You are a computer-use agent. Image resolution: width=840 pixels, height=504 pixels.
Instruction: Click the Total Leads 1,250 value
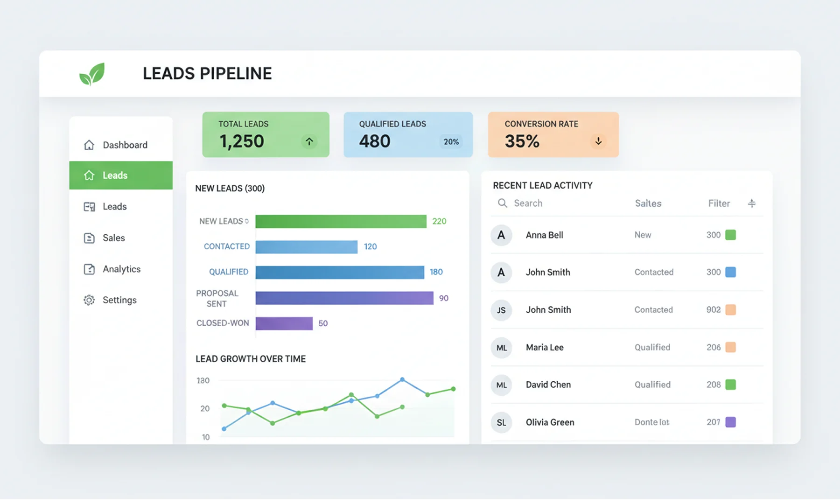[x=242, y=141]
